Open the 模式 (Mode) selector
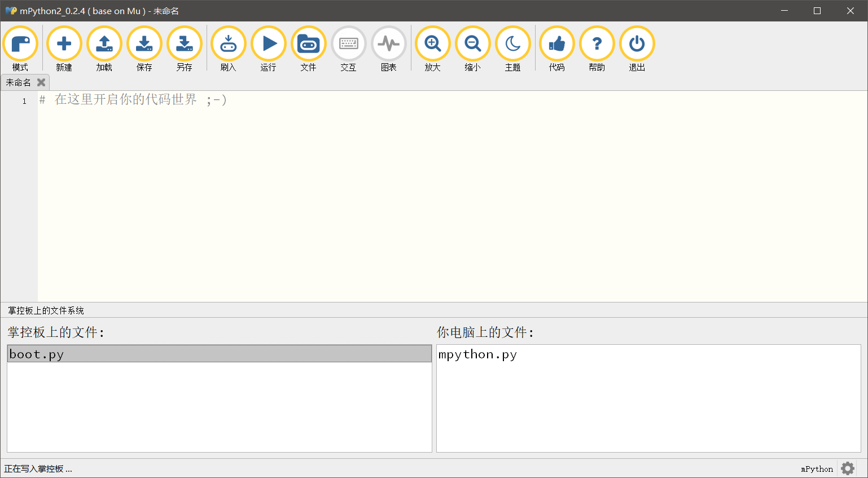The width and height of the screenshot is (868, 478). point(20,49)
